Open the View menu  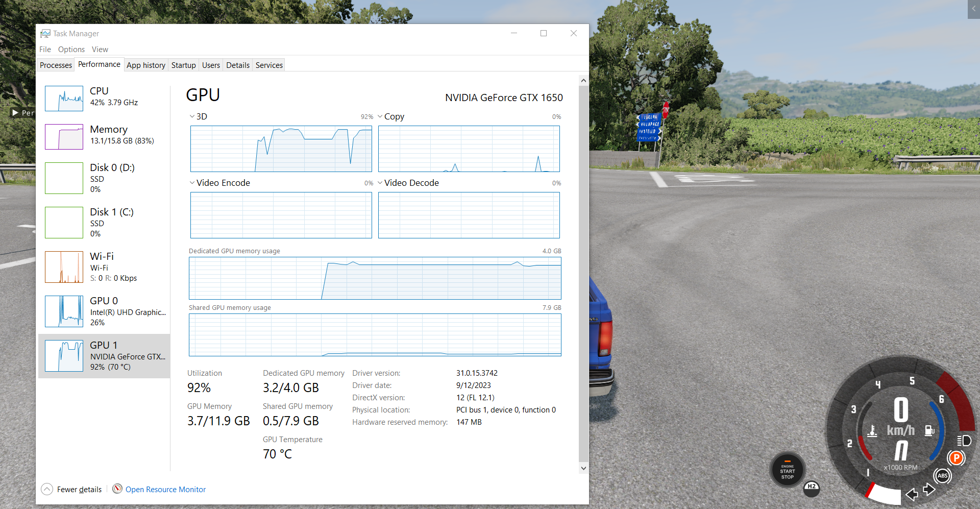[100, 50]
